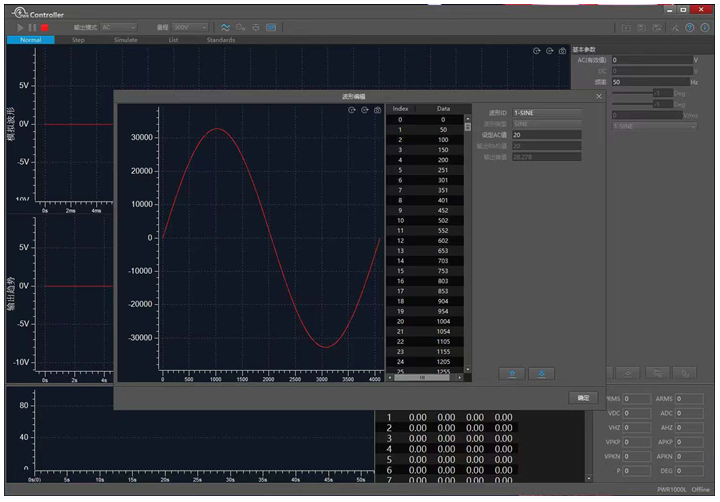Click the data table vertical scrollbar thumb
The image size is (720, 502).
(467, 127)
